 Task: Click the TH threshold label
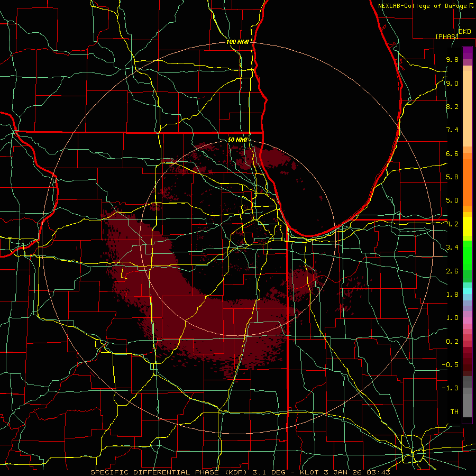[x=454, y=412]
